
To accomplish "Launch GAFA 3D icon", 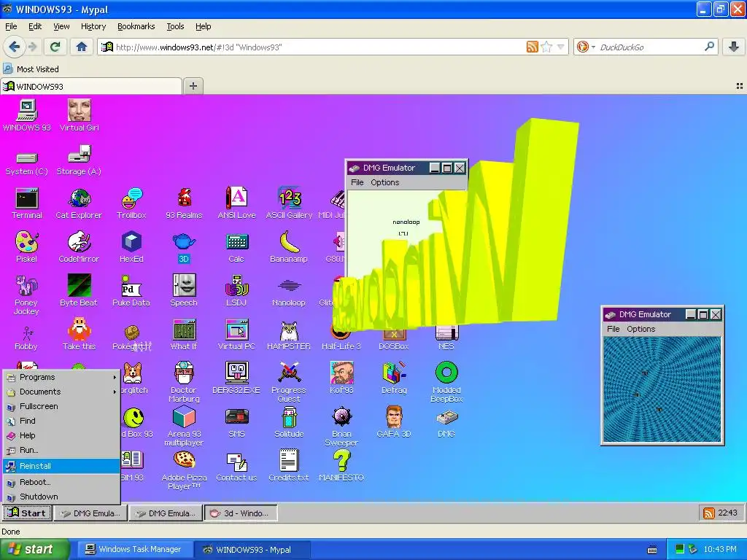I will click(394, 421).
